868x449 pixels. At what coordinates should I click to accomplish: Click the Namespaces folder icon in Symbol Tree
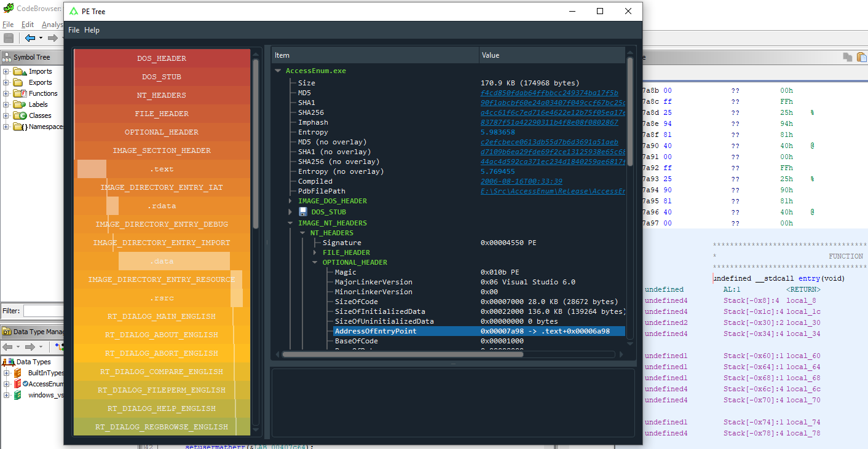(20, 127)
